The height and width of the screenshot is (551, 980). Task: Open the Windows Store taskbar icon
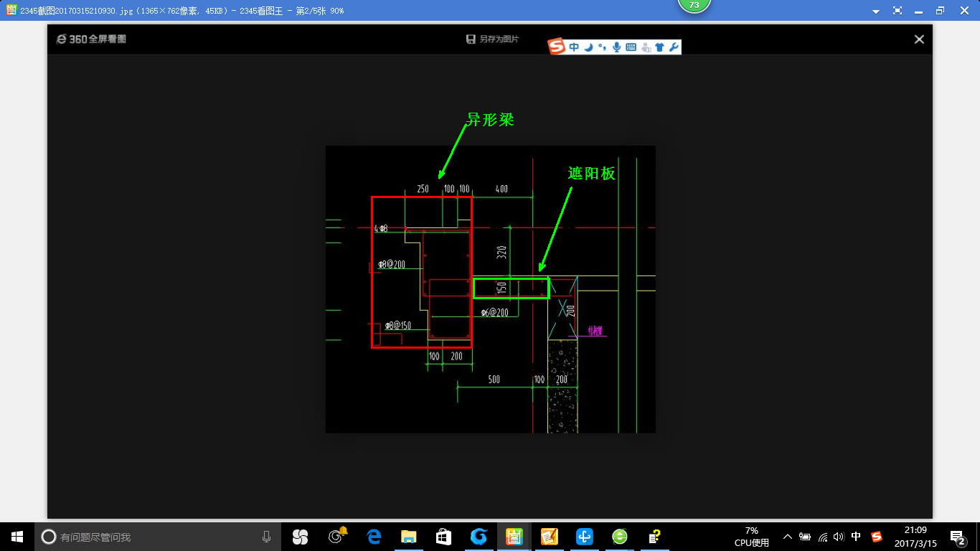443,537
